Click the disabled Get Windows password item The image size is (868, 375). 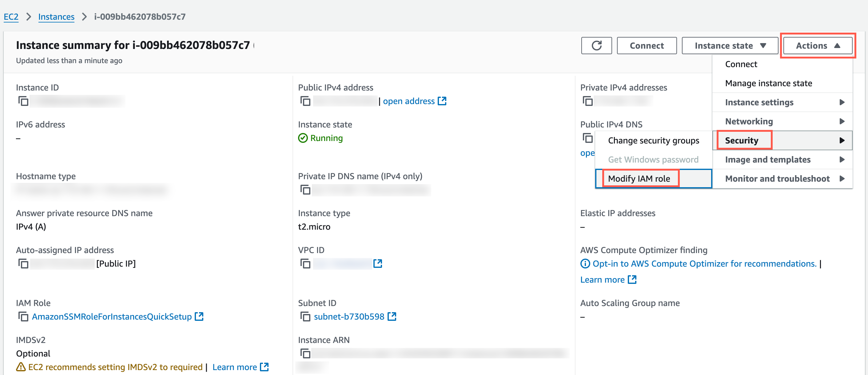653,159
